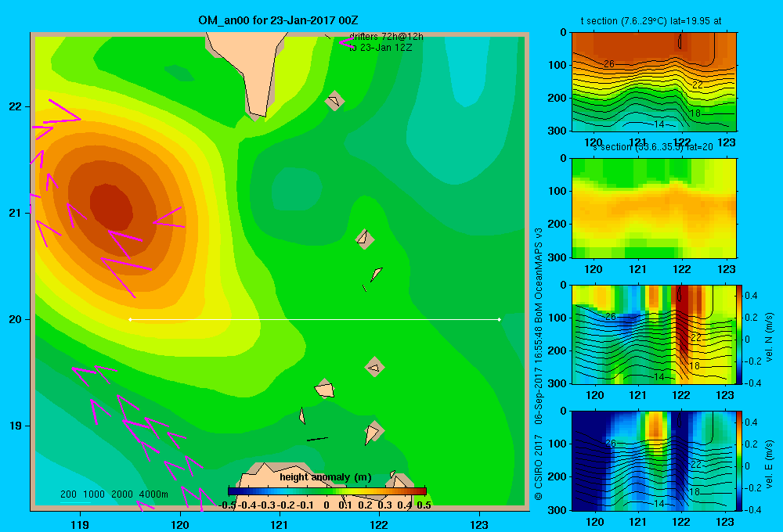Click the 'drifters 72h@12h' label
Screen dimensions: 783x532
click(386, 37)
